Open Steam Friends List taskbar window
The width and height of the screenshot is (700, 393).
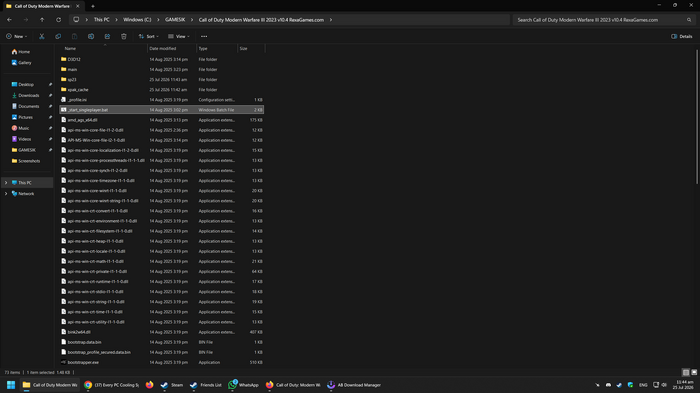205,385
